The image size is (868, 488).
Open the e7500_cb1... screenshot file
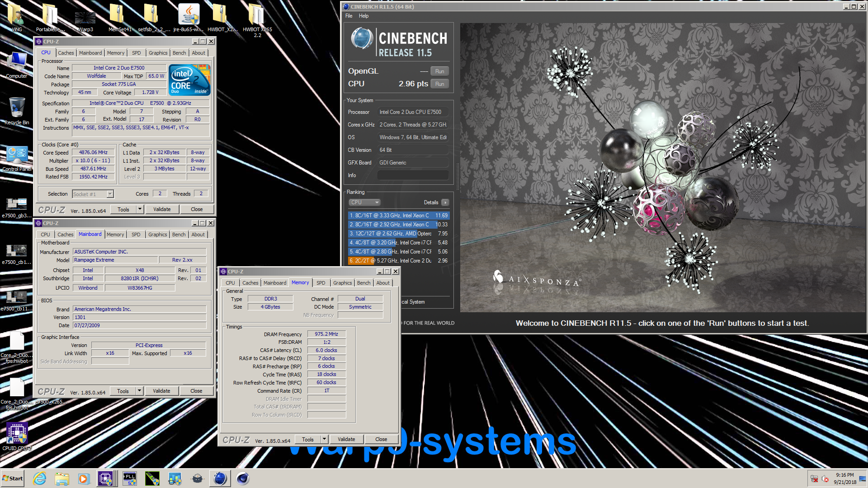pyautogui.click(x=17, y=253)
